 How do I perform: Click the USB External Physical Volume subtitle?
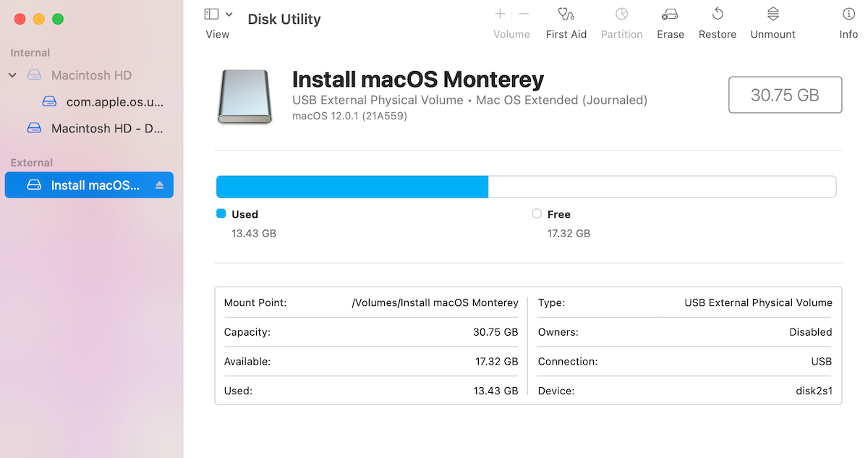coord(378,100)
